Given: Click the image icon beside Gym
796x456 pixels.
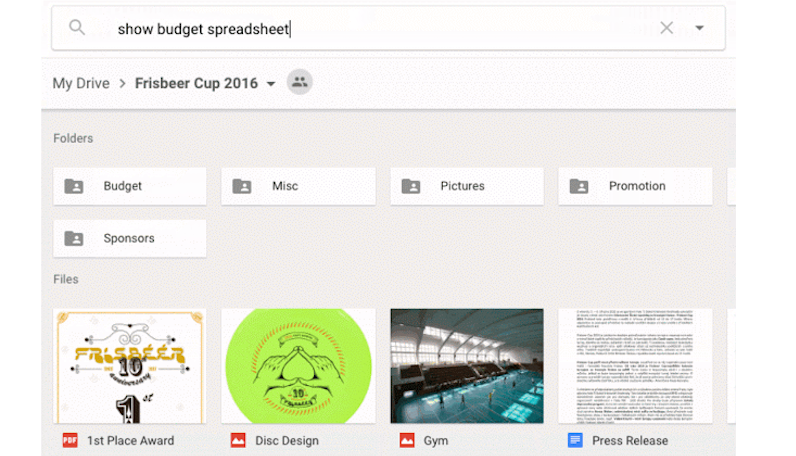Looking at the screenshot, I should [407, 440].
